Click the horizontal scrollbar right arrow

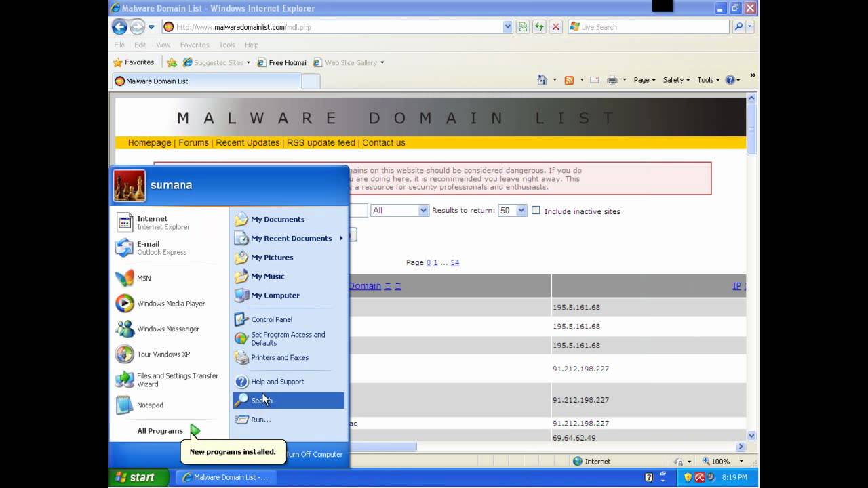pyautogui.click(x=741, y=447)
